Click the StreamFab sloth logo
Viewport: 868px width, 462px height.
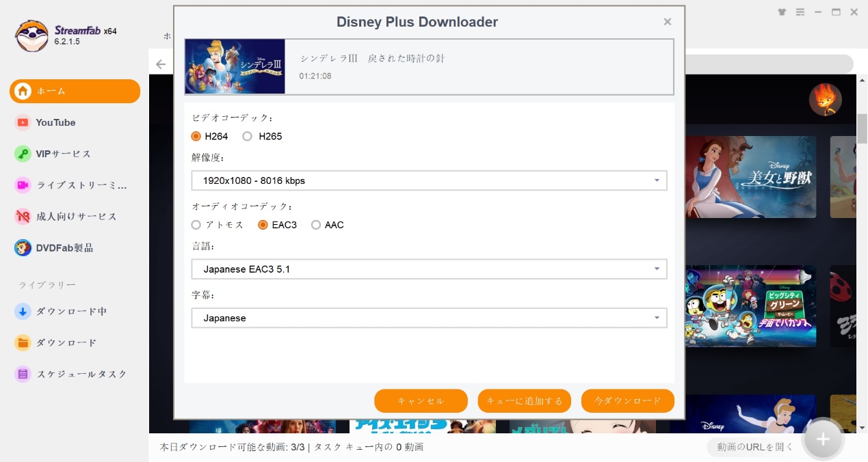31,36
